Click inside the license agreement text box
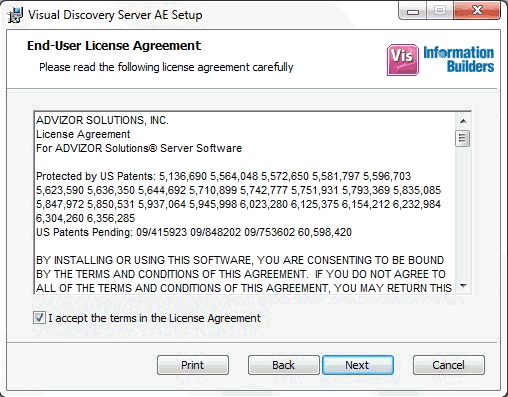Screen dimensions: 508x397 click(245, 203)
